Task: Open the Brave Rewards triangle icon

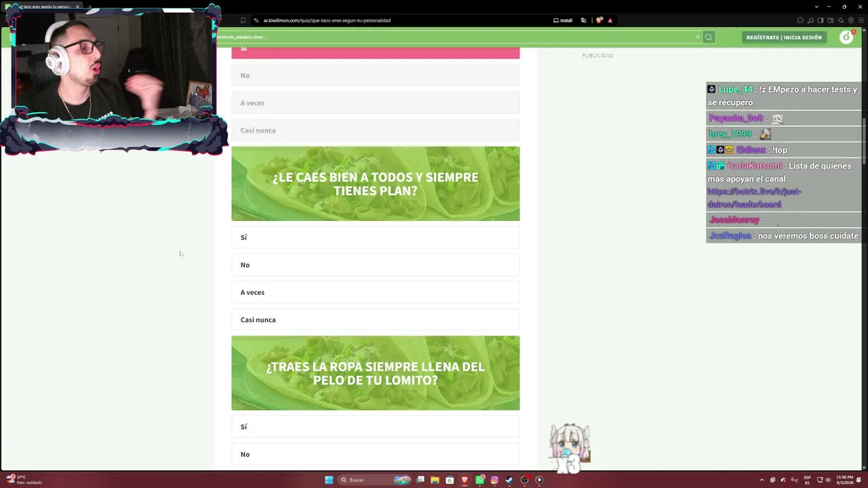Action: point(610,20)
